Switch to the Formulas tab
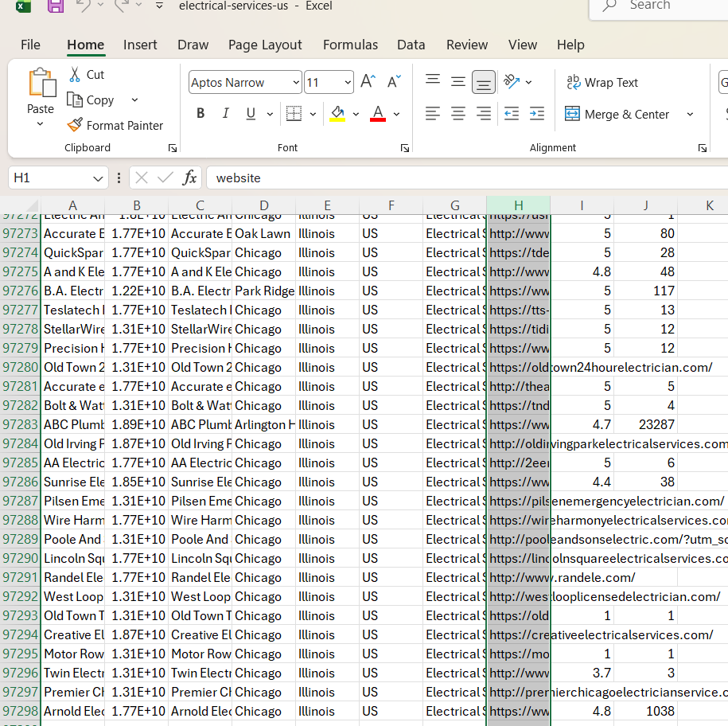728x726 pixels. point(350,45)
